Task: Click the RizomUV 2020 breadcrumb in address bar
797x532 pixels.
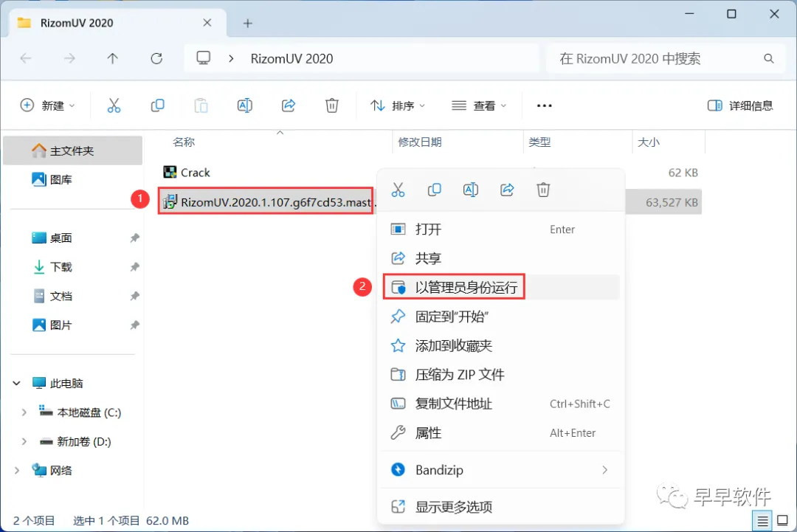Action: click(x=291, y=58)
